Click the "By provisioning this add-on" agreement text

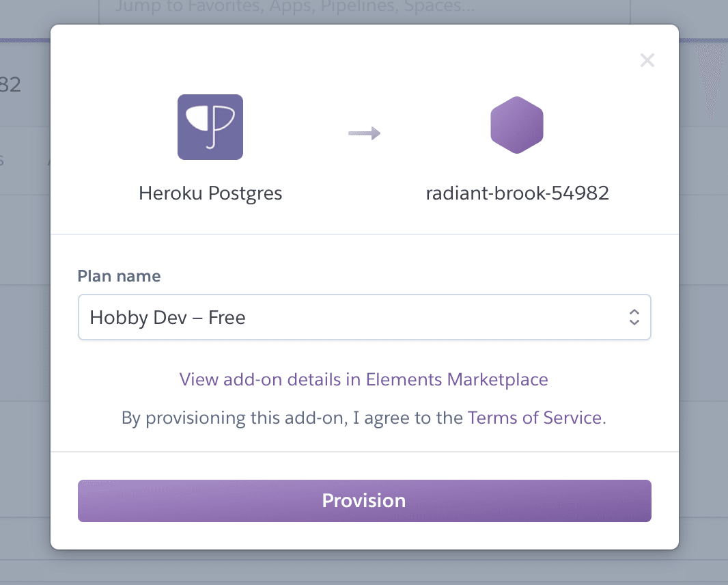[292, 418]
